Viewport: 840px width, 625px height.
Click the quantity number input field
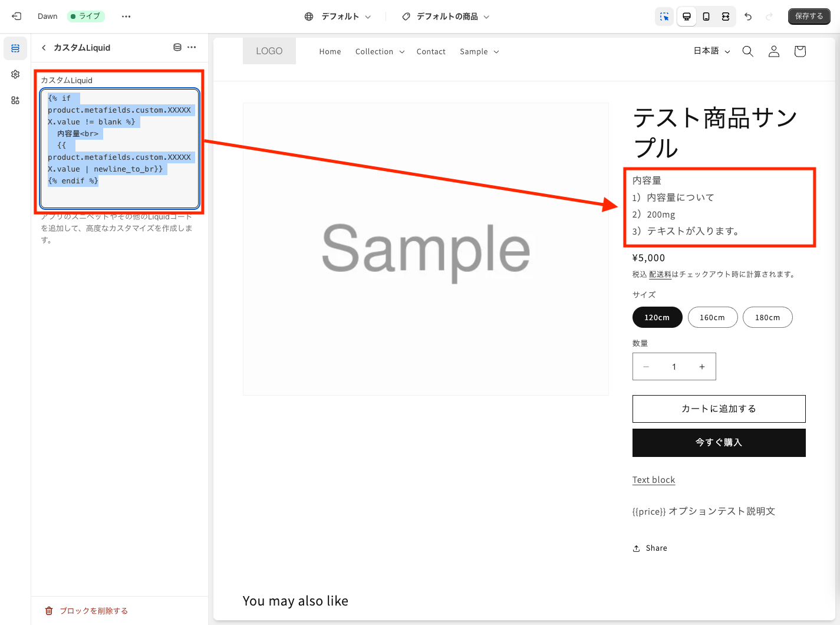[674, 367]
